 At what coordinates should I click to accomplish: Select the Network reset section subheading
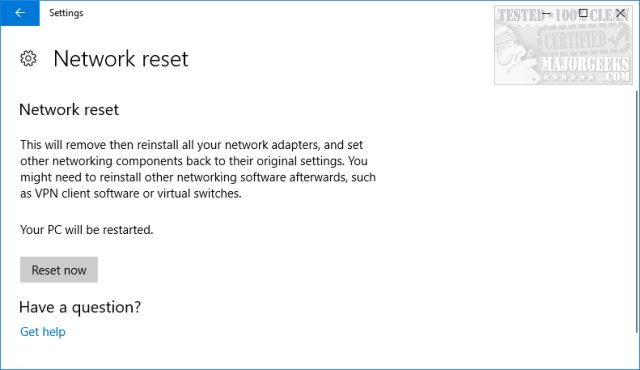pos(69,109)
